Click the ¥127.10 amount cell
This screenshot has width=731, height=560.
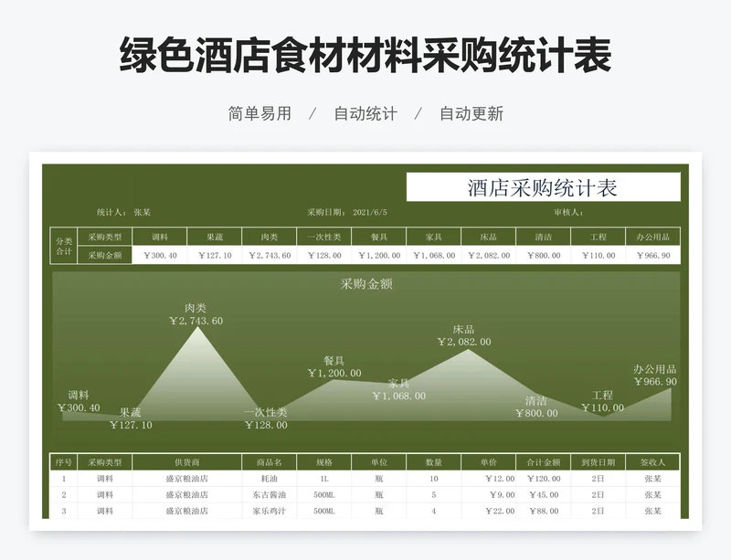click(215, 255)
